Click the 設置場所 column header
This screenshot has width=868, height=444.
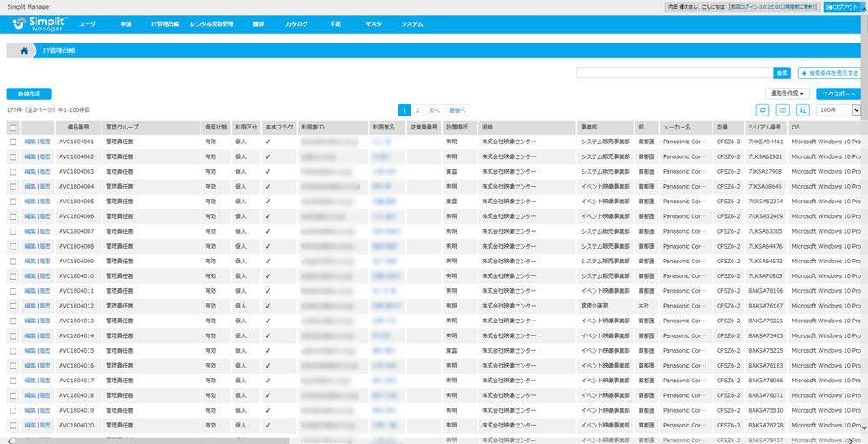point(459,128)
